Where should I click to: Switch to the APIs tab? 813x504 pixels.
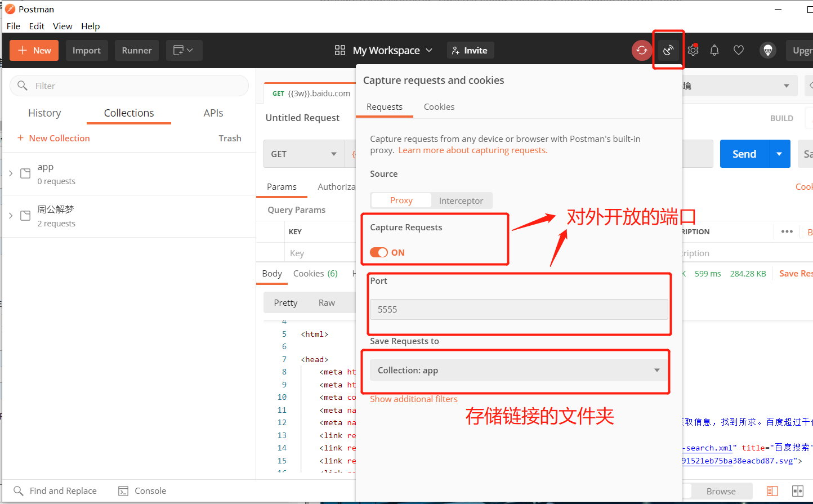click(x=213, y=113)
